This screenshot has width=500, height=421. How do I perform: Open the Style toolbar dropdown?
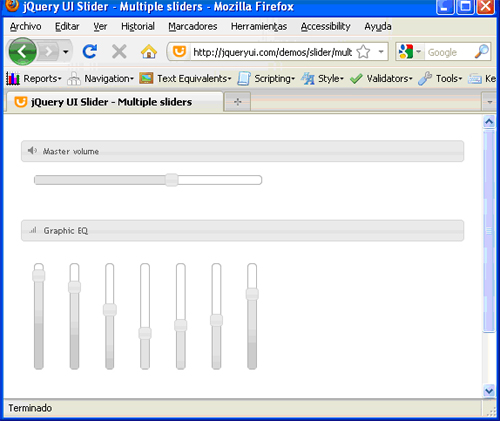[x=331, y=79]
